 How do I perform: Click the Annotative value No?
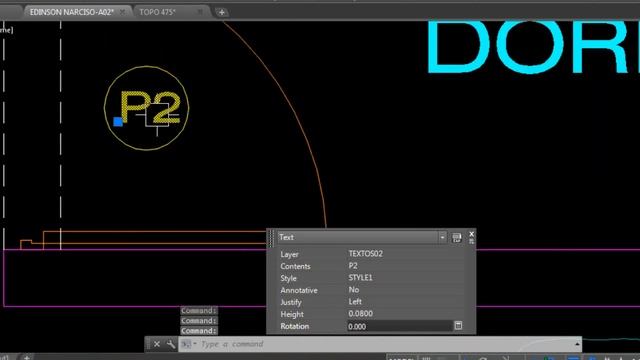[x=354, y=290]
